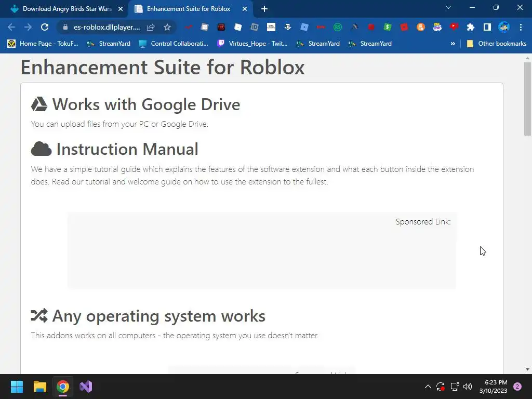Click the scrollbar down arrow
This screenshot has width=532, height=399.
coord(527,369)
